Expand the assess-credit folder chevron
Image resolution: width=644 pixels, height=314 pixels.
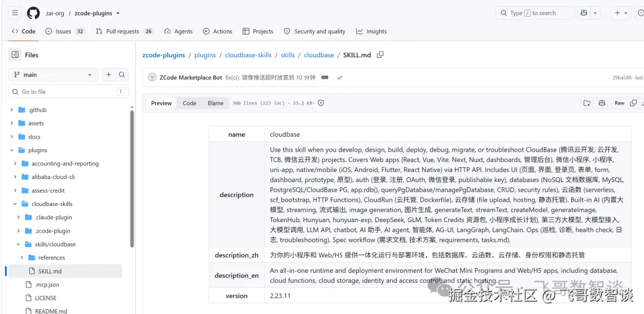click(15, 190)
